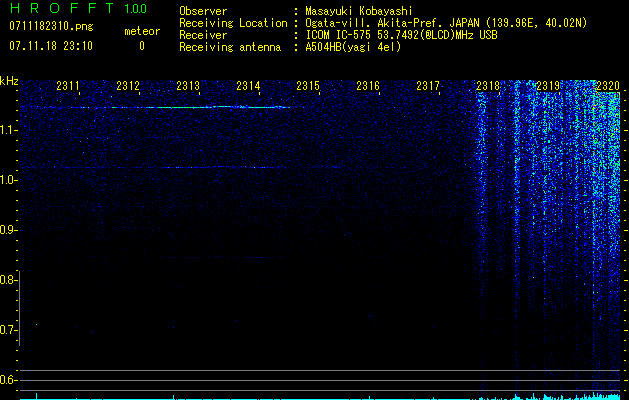Click the receiver text ICOM IC-575 53.7492

click(x=365, y=35)
